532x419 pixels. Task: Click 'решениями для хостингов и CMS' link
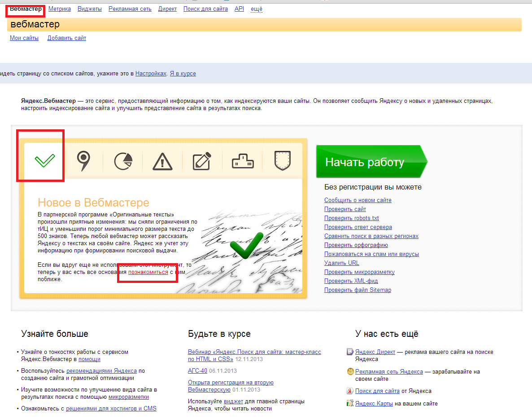(111, 409)
